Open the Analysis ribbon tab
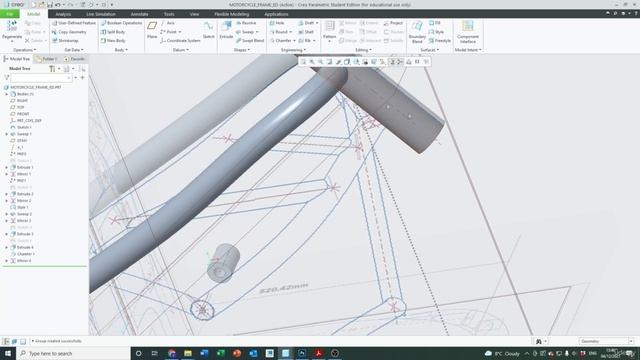 (63, 14)
